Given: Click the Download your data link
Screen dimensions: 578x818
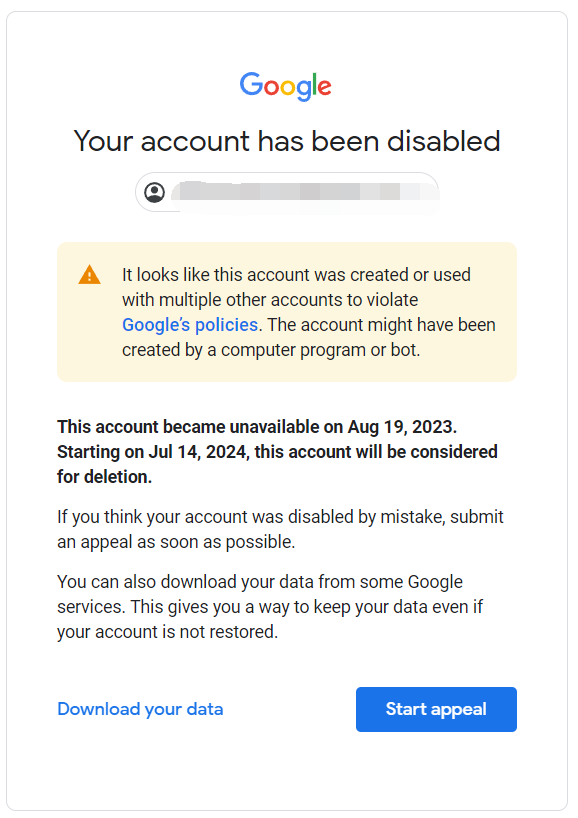Looking at the screenshot, I should [x=140, y=709].
